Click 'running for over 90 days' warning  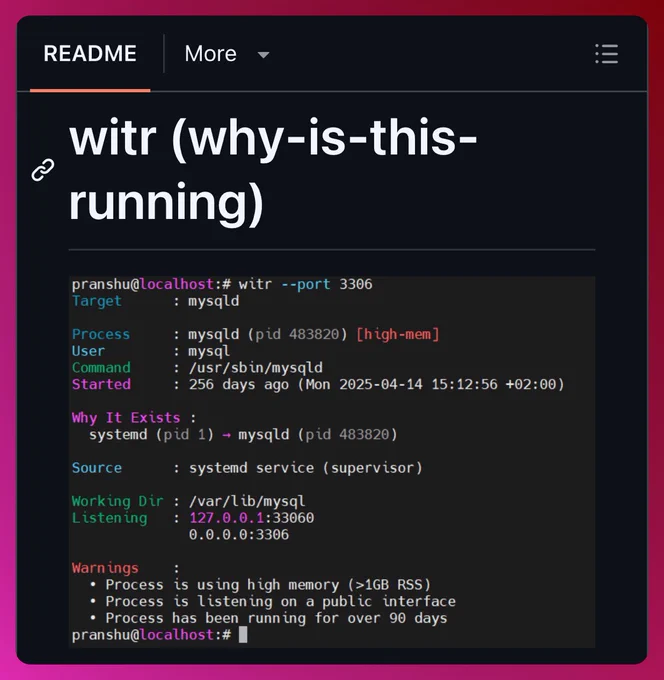[x=347, y=618]
